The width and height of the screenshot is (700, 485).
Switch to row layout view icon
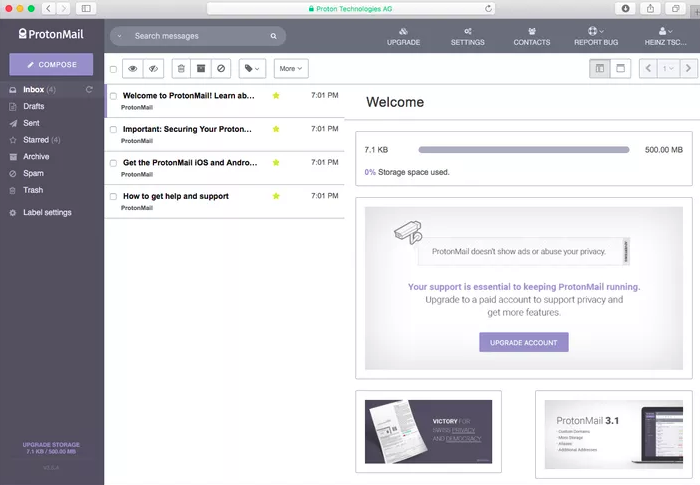click(x=620, y=69)
